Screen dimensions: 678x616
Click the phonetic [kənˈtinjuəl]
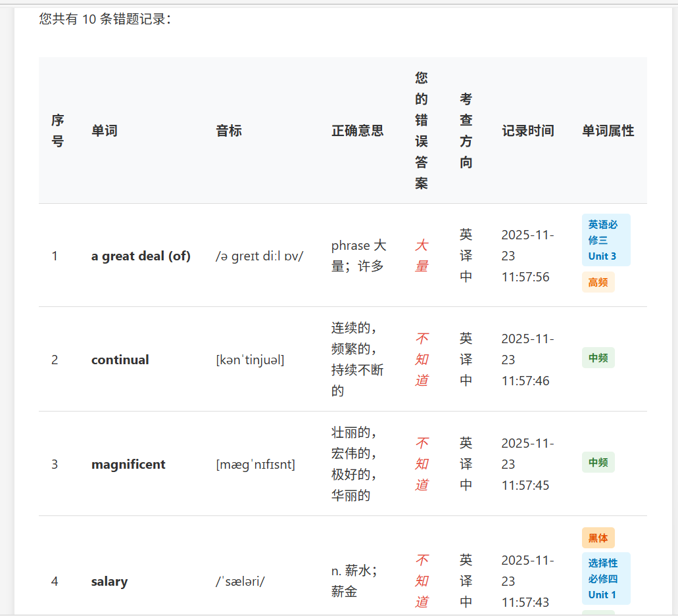250,360
